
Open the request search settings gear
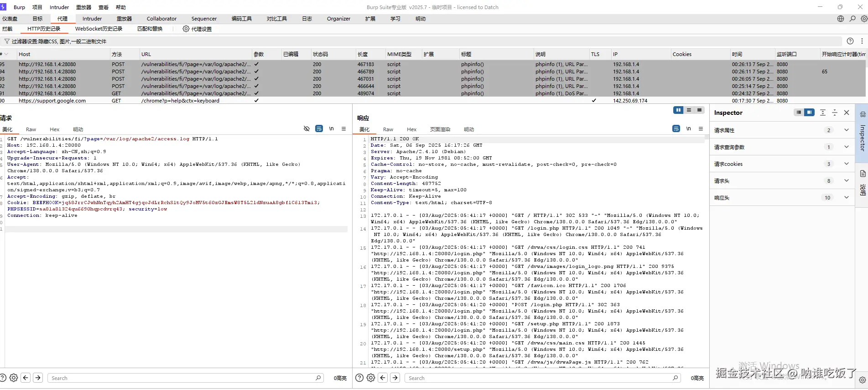pos(14,378)
